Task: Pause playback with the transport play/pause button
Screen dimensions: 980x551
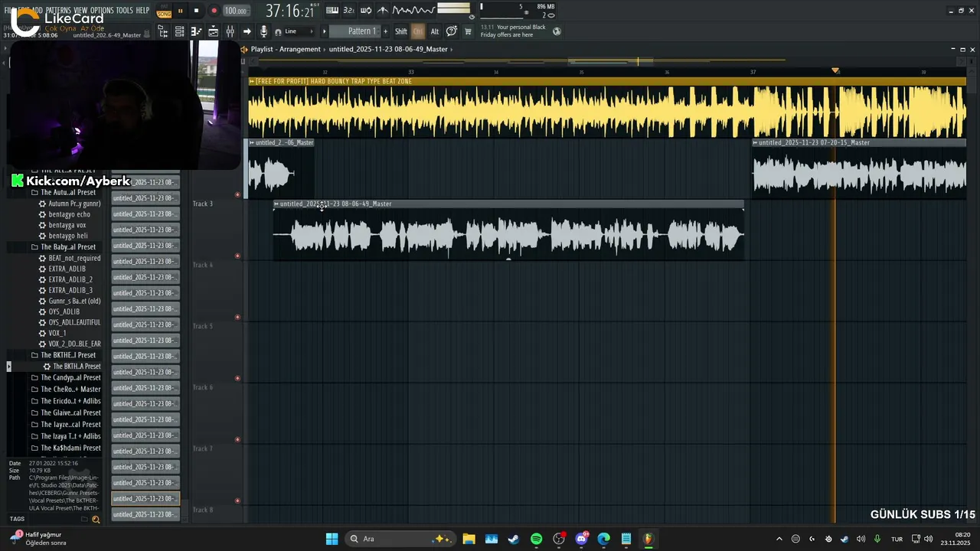Action: pyautogui.click(x=180, y=11)
